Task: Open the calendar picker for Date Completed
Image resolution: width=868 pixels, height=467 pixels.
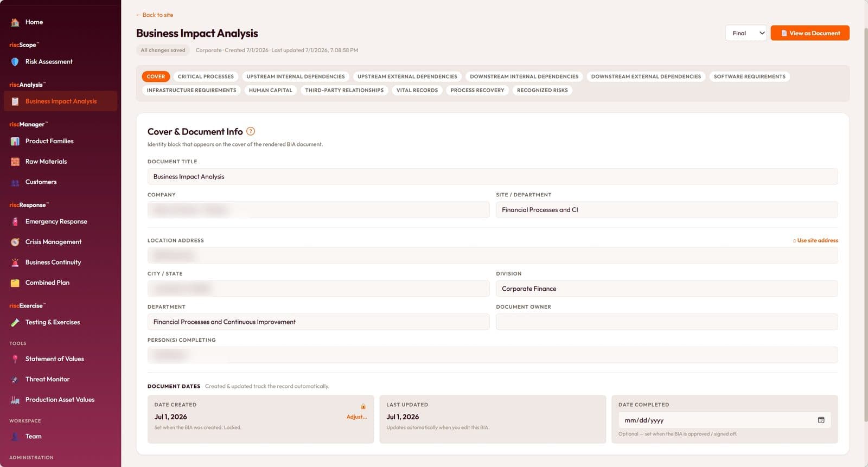Action: point(821,420)
